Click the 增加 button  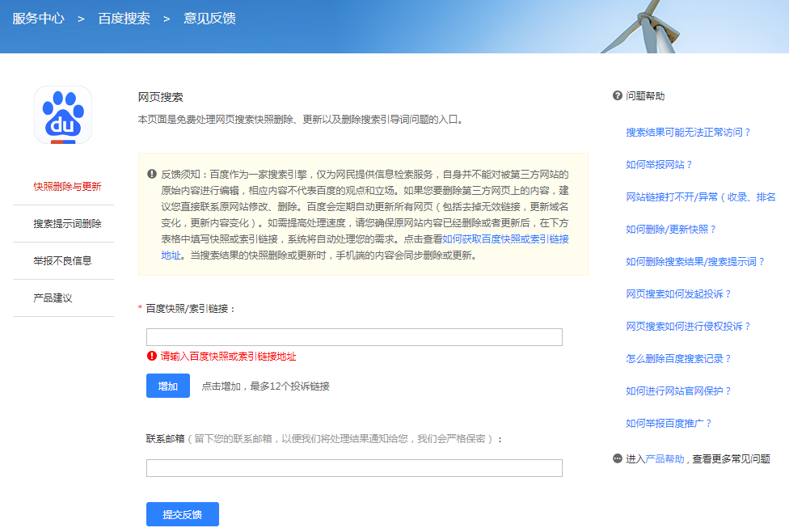pyautogui.click(x=168, y=386)
